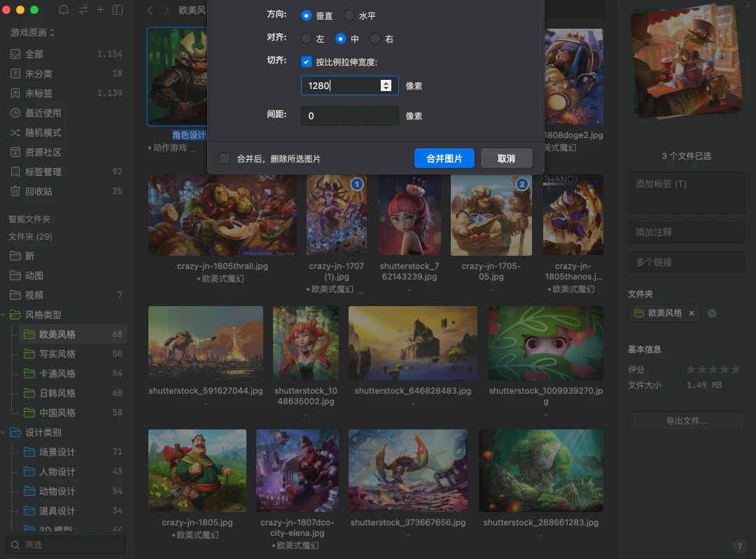Open the 全部 all items icon
The width and height of the screenshot is (756, 559).
coord(15,54)
